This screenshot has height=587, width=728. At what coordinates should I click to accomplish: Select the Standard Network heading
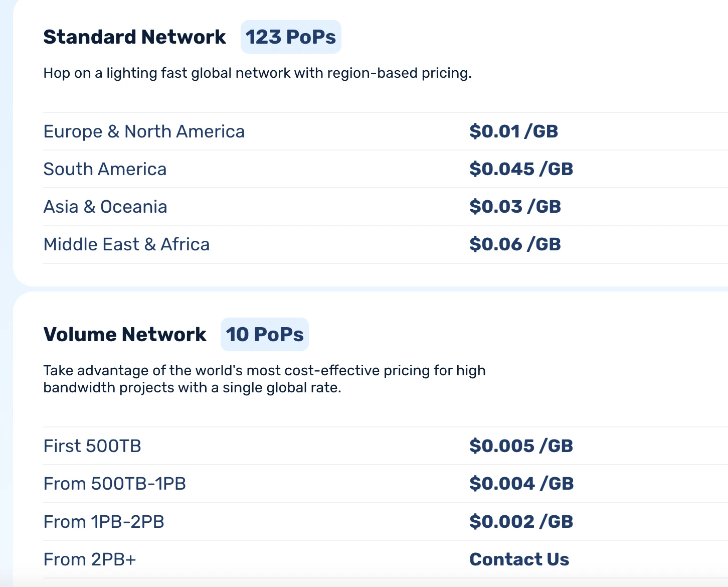(x=134, y=37)
